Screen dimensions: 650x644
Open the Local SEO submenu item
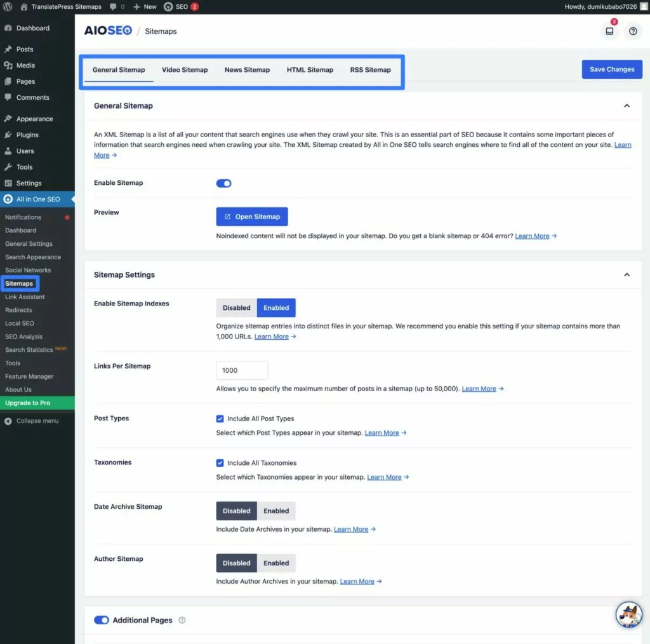20,323
